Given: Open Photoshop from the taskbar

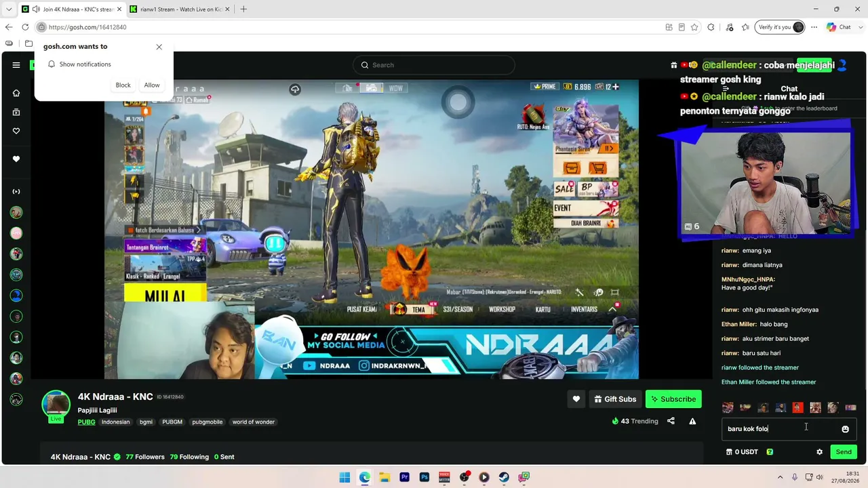Looking at the screenshot, I should (425, 477).
